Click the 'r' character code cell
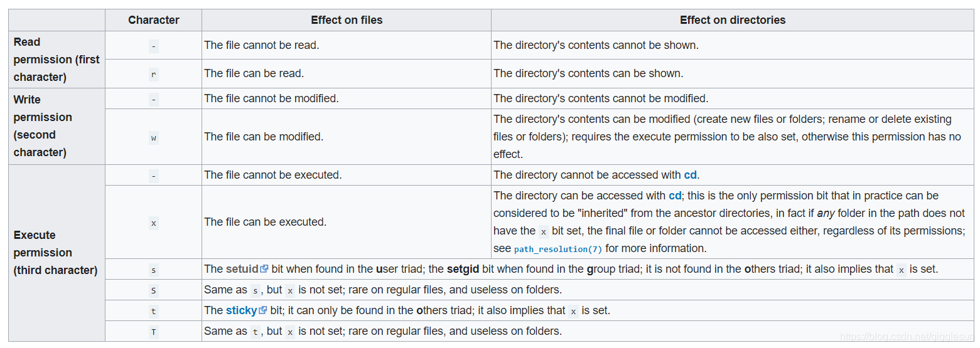Viewport: 980px width, 348px height. 154,74
